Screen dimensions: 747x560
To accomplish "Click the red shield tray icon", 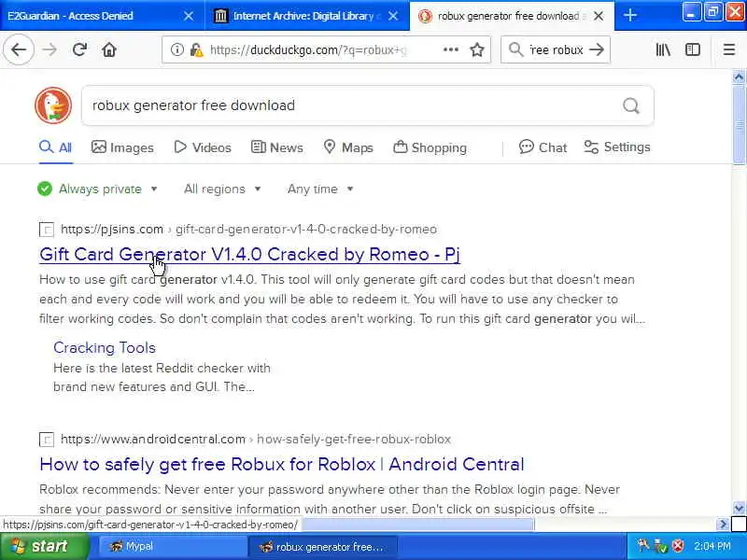I will pos(678,546).
